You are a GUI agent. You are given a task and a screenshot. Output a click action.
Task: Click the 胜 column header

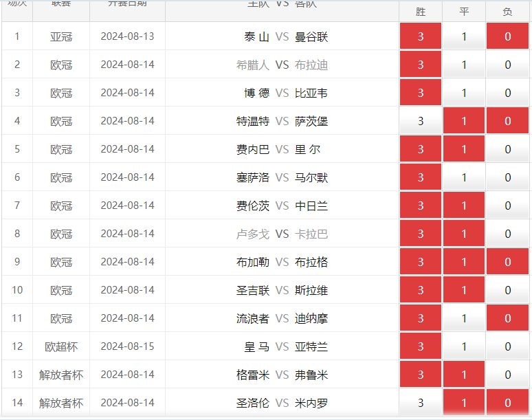(421, 12)
